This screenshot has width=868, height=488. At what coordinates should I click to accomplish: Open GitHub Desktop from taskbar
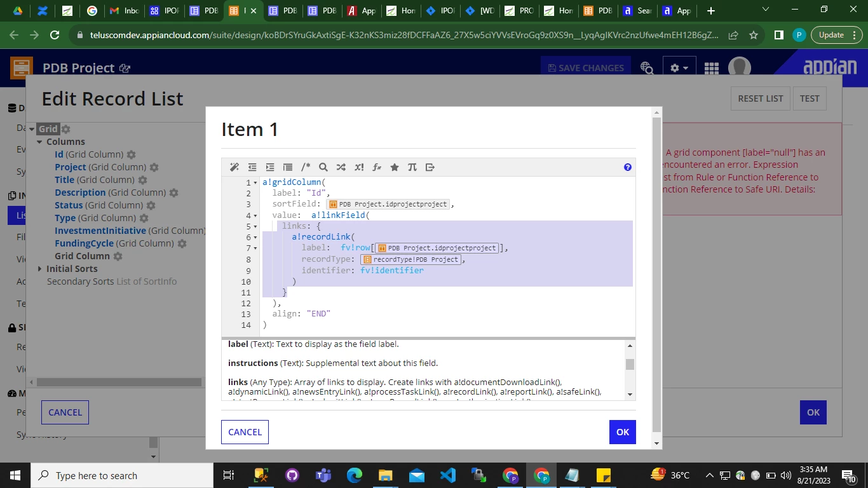tap(292, 475)
